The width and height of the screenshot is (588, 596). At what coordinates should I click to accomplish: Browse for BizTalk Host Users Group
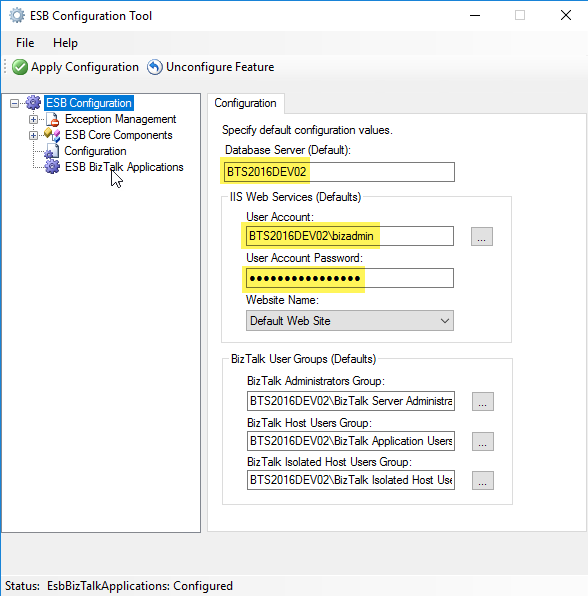click(483, 441)
